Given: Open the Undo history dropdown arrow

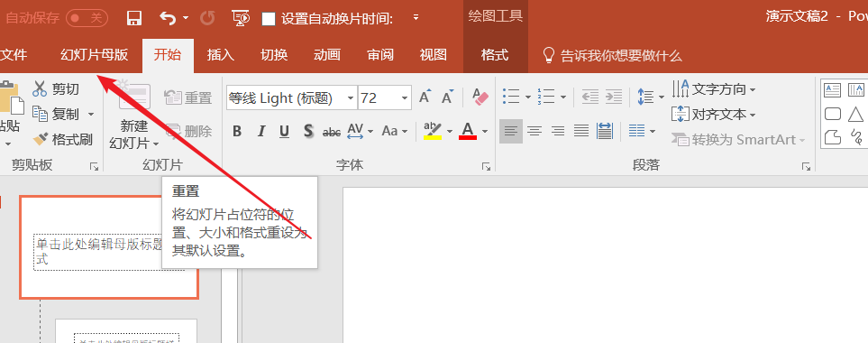Looking at the screenshot, I should (x=186, y=18).
